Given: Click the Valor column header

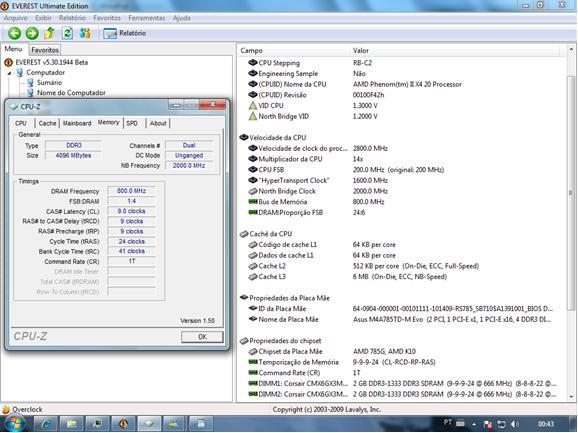Looking at the screenshot, I should coord(455,50).
